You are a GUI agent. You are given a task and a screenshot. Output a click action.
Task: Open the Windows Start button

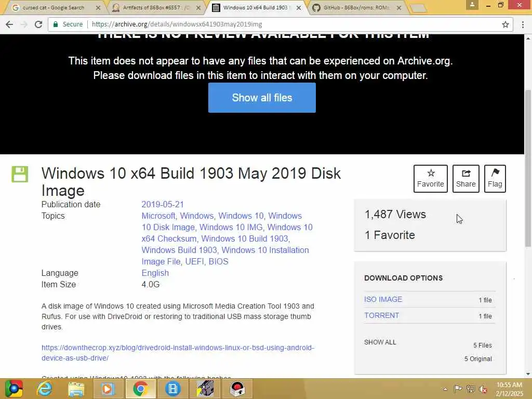click(14, 389)
